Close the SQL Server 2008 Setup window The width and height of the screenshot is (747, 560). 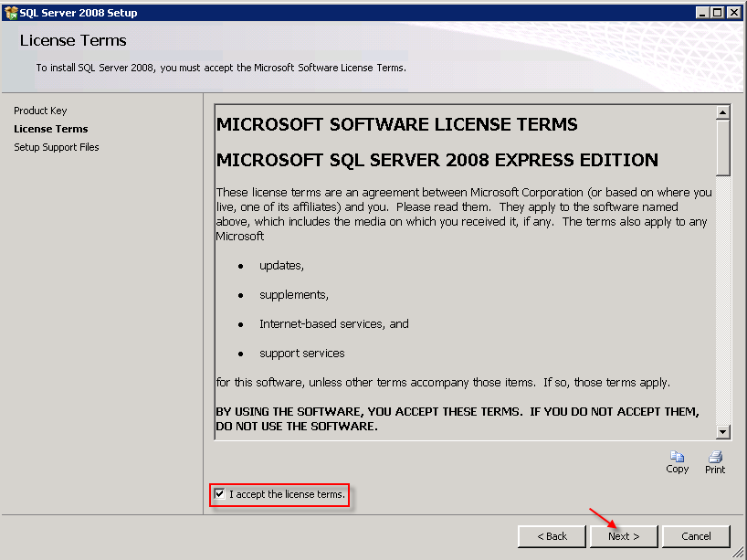[x=734, y=13]
